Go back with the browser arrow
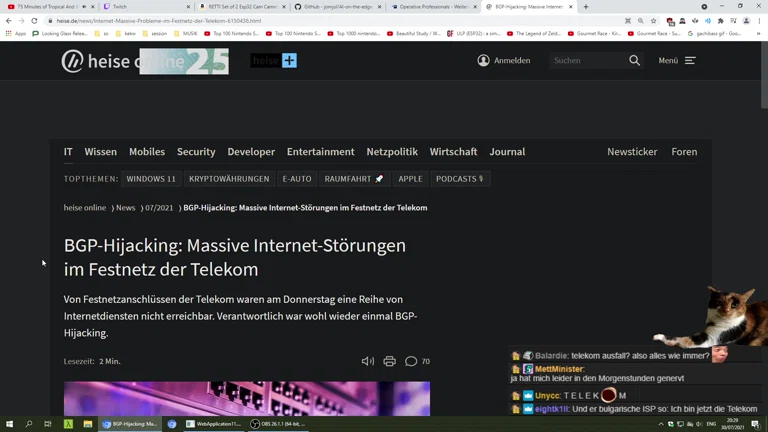Screen dimensions: 768x432 coord(9,21)
